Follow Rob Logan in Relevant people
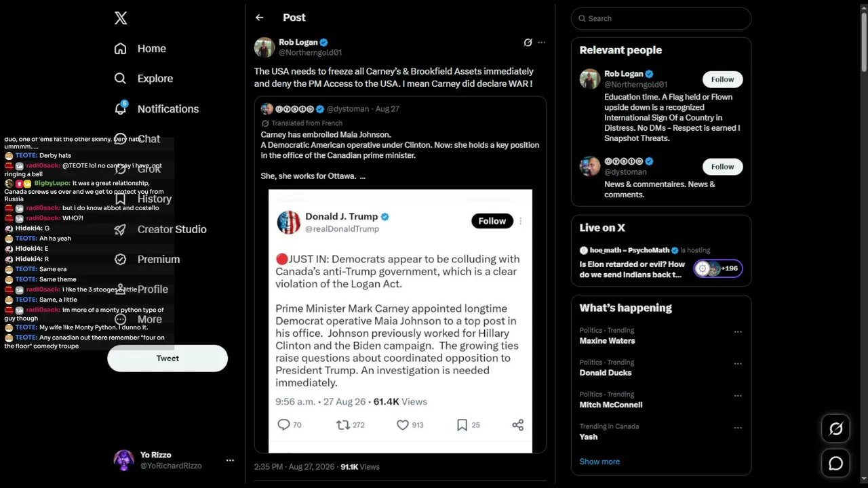This screenshot has width=868, height=488. (722, 79)
